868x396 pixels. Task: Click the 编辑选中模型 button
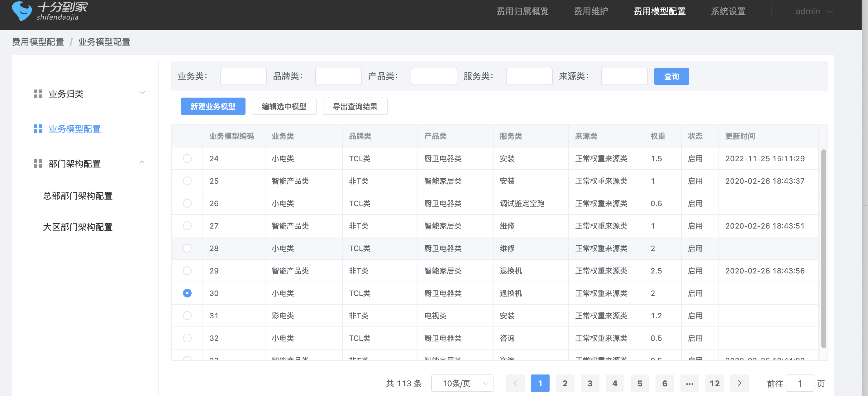[284, 106]
